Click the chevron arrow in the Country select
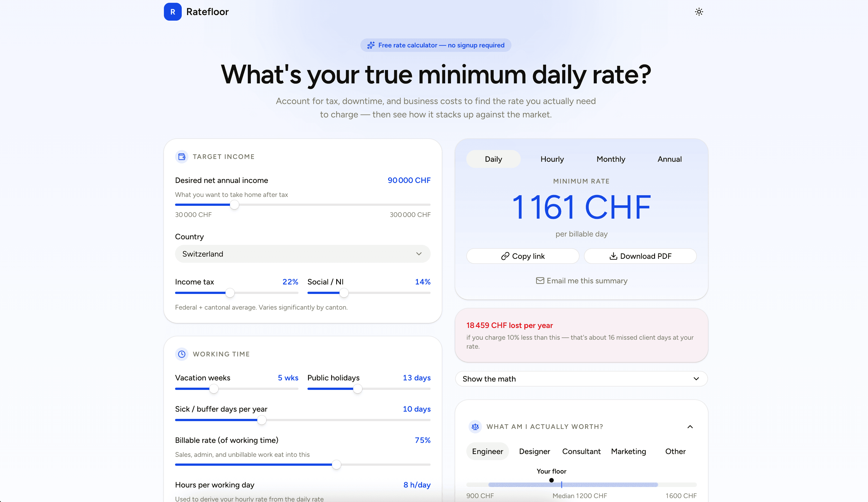The height and width of the screenshot is (502, 868). [x=419, y=254]
